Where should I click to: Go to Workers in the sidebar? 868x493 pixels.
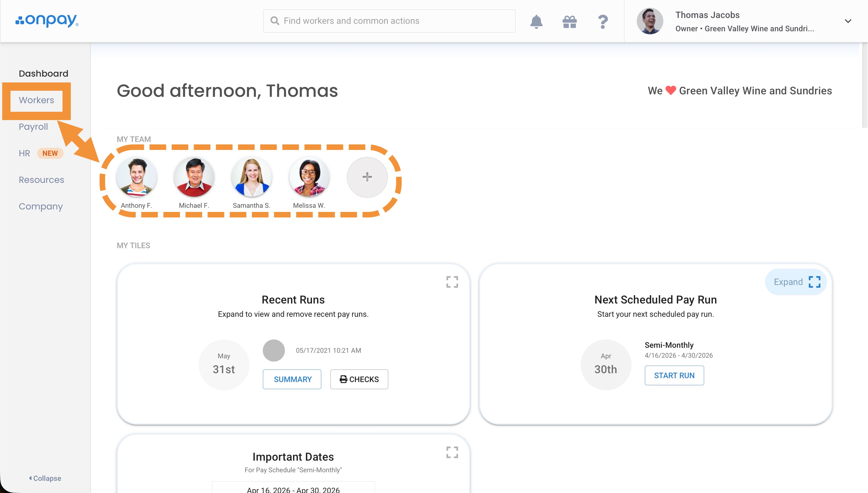click(x=36, y=100)
